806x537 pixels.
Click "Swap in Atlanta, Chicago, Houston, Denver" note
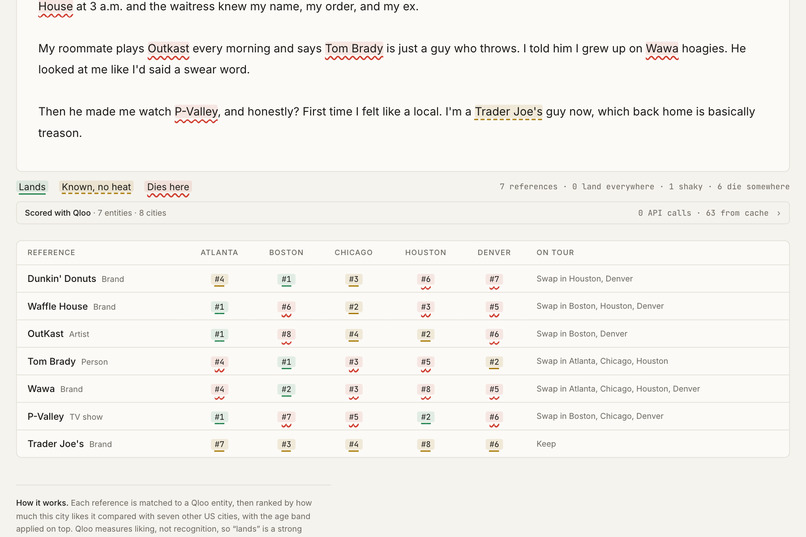618,388
